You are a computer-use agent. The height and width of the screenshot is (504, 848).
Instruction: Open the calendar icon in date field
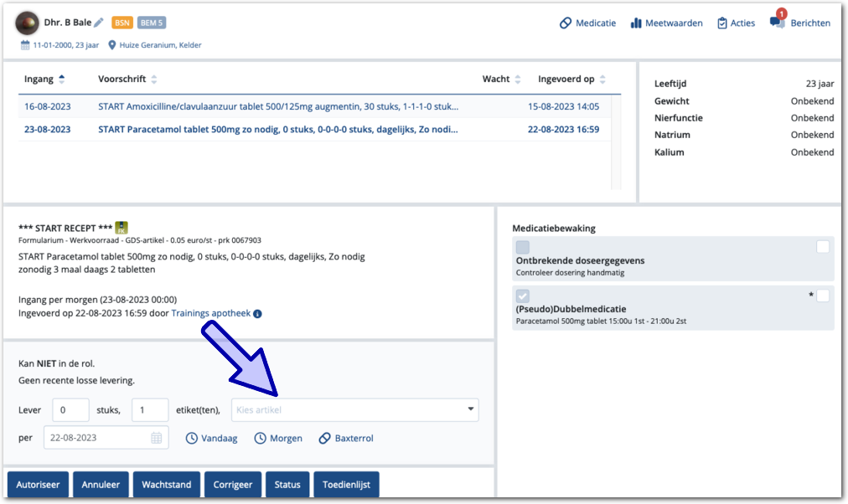coord(157,438)
